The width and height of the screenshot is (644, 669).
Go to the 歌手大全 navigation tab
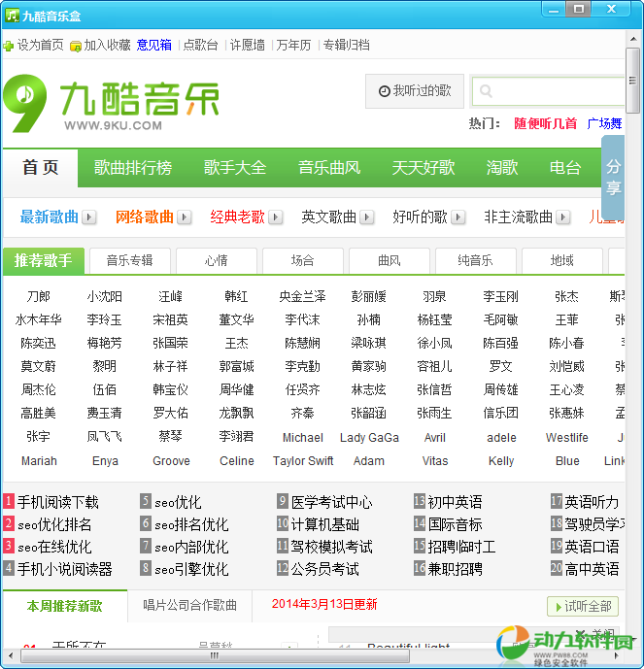234,168
